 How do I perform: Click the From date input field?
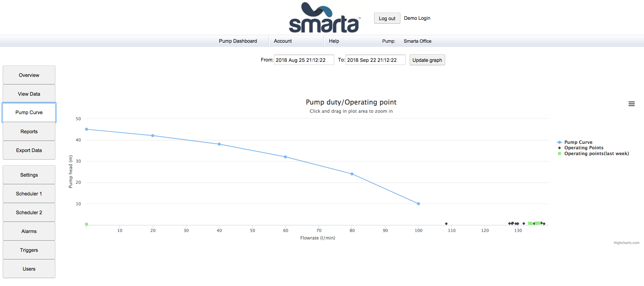coord(304,60)
